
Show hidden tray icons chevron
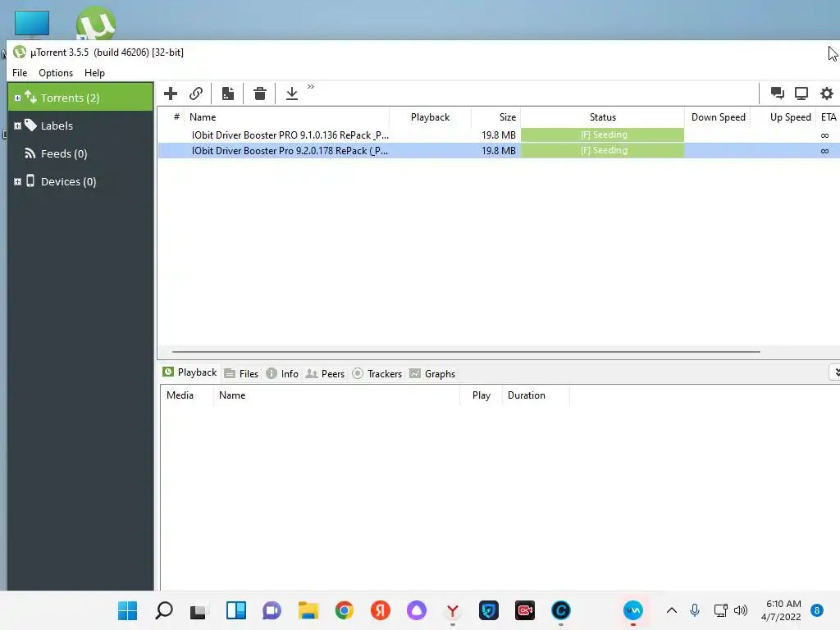click(x=671, y=610)
